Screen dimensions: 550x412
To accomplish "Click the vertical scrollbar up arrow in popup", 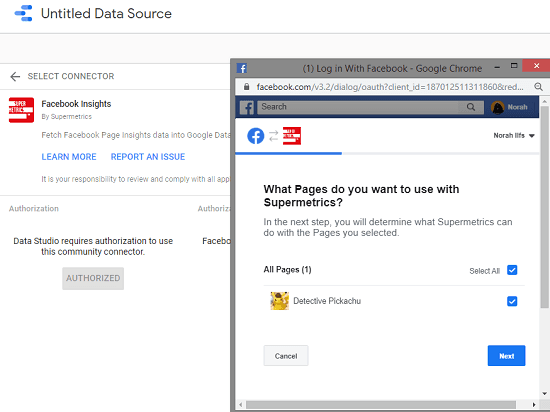I will (544, 101).
